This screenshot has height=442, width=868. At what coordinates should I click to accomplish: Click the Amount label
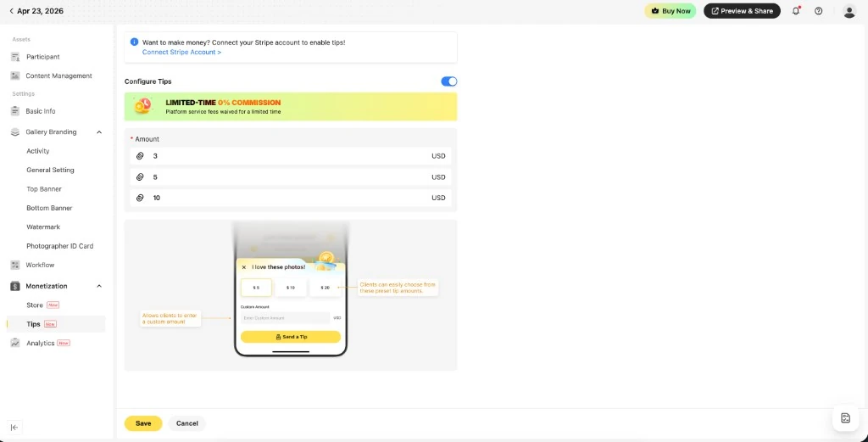[x=147, y=139]
